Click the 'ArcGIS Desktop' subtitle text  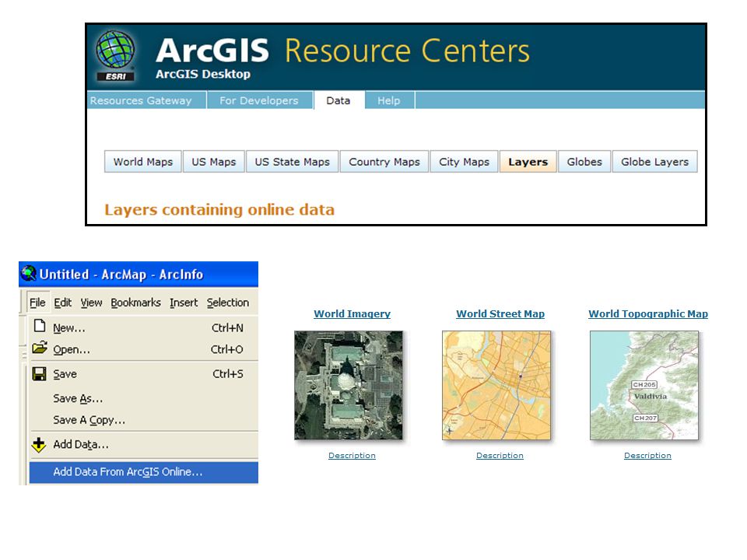203,74
